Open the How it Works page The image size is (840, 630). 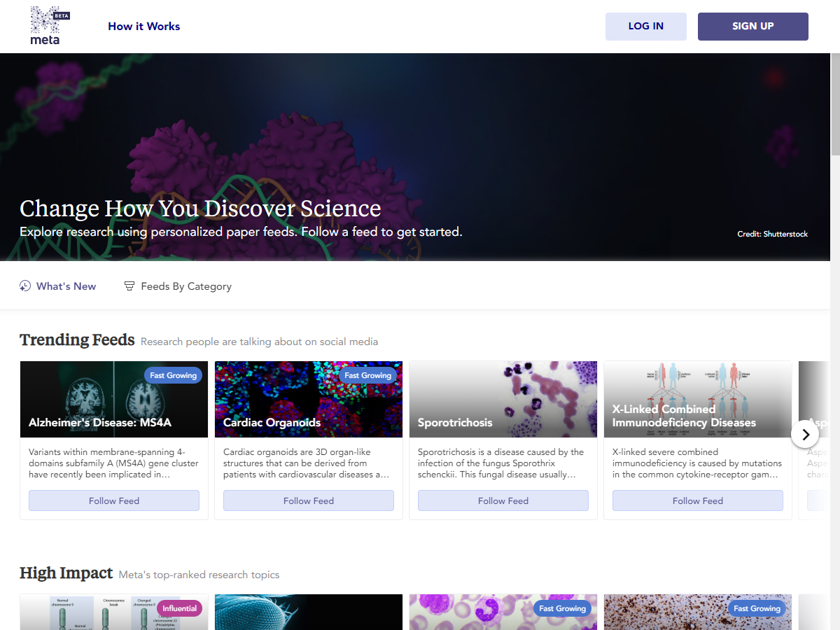[143, 27]
